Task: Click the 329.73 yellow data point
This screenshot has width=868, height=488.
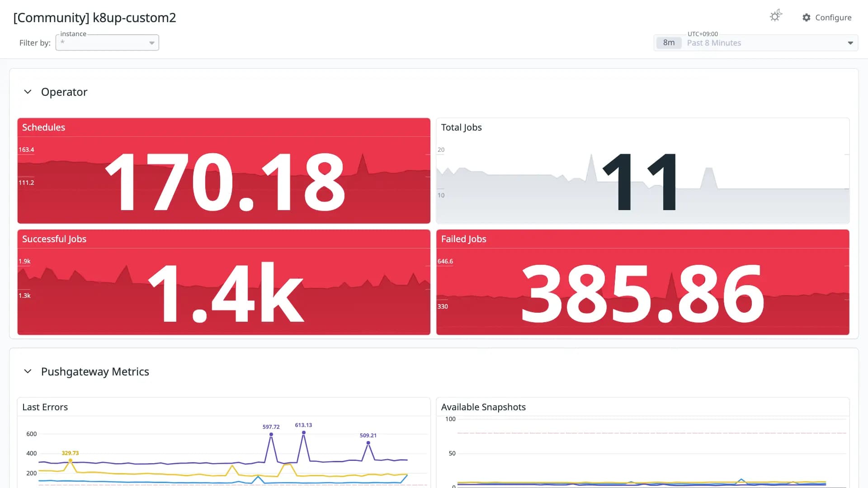Action: 71,460
